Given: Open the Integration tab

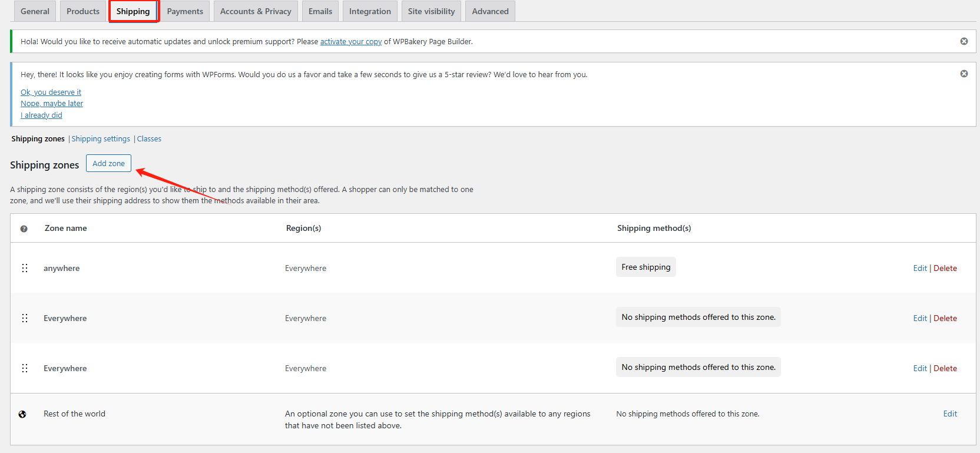Looking at the screenshot, I should 370,11.
